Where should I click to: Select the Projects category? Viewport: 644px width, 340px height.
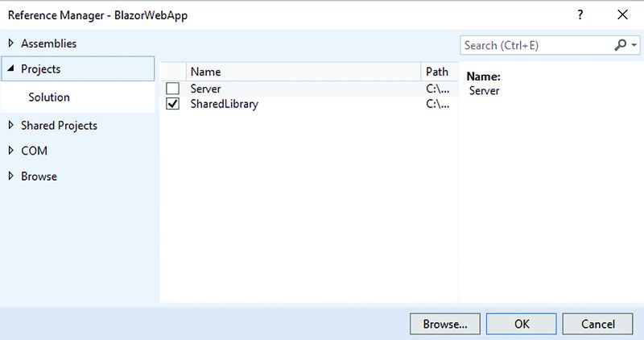click(78, 68)
